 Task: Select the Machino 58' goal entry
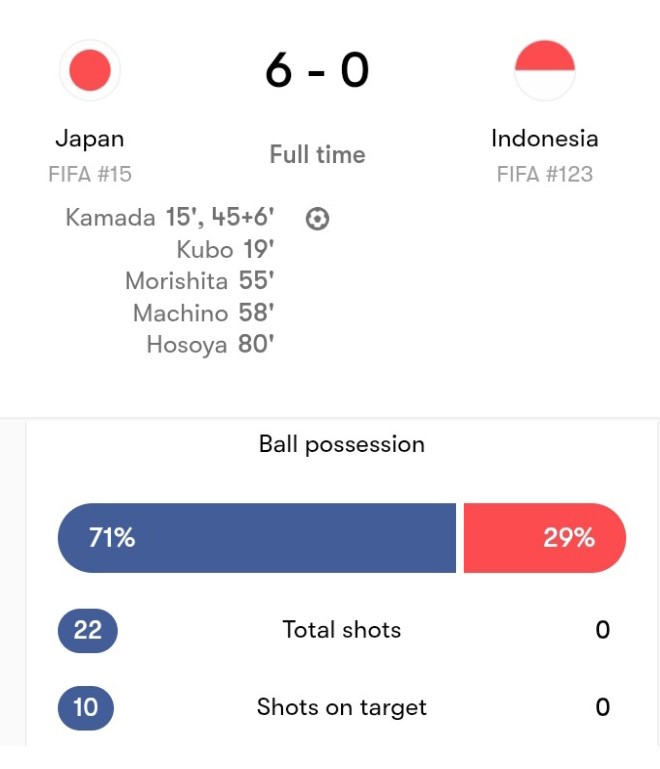click(203, 312)
